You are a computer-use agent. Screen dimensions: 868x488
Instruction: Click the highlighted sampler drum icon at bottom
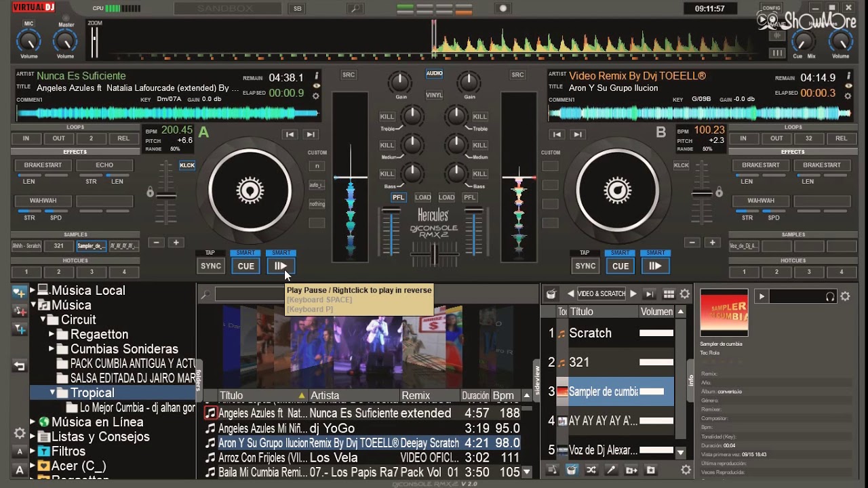[x=572, y=470]
